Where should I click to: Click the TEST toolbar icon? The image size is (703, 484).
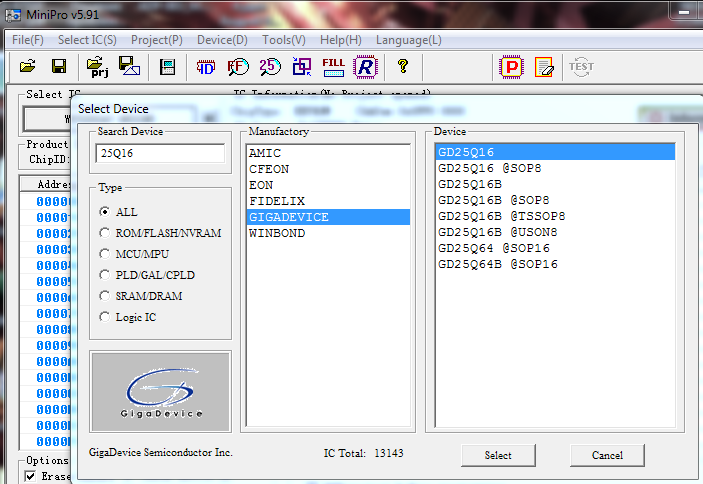coord(581,67)
